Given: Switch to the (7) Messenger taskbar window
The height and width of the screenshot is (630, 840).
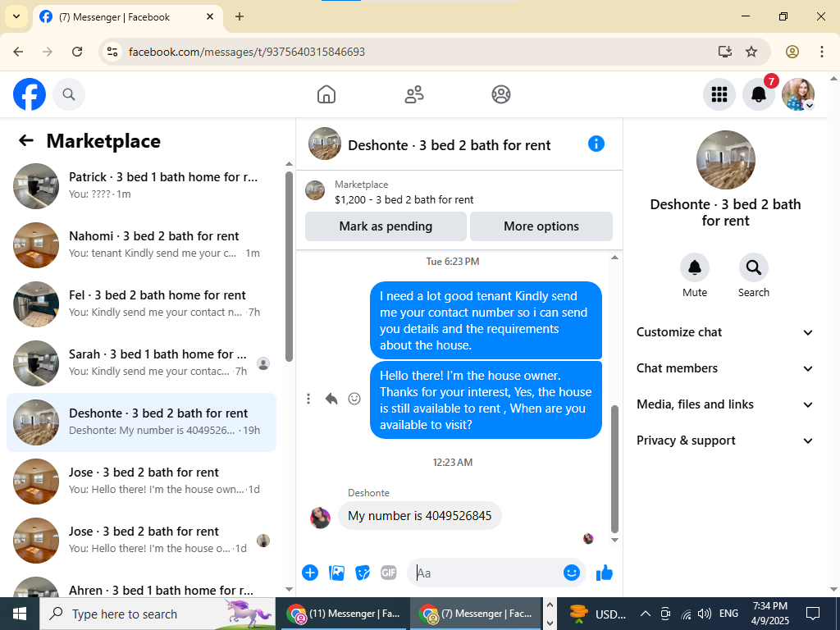Looking at the screenshot, I should pos(476,614).
